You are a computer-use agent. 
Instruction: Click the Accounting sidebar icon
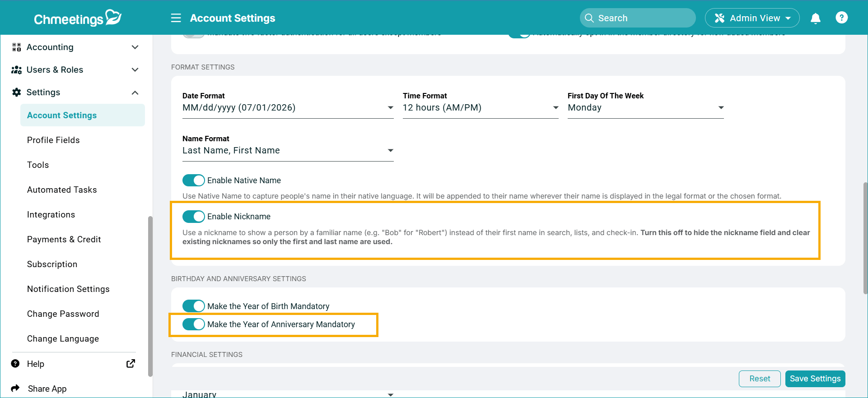point(17,47)
